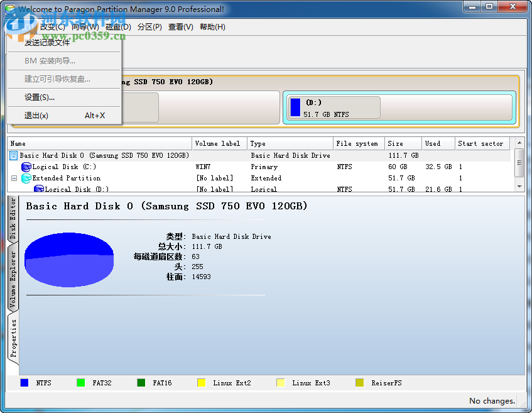Open the 分区(P) menu
This screenshot has height=413, width=532.
(149, 27)
